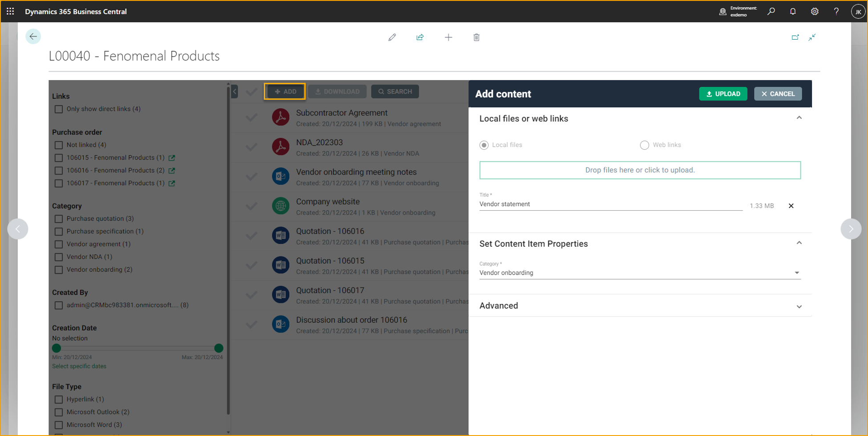The width and height of the screenshot is (868, 436).
Task: Collapse the Set Content Item Properties section
Action: (x=799, y=243)
